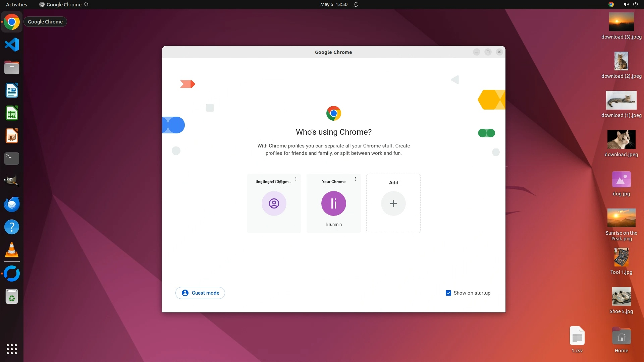The image size is (644, 362).
Task: Open Show Applications grid
Action: 12,349
